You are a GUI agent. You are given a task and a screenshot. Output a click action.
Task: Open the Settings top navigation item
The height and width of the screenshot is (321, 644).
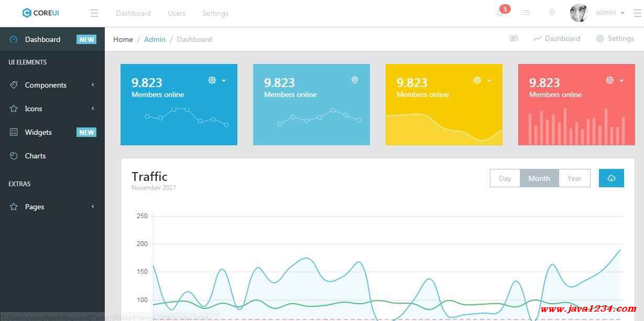click(x=215, y=13)
